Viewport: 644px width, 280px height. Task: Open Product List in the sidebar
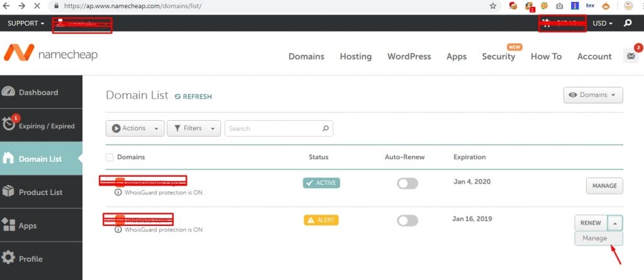(x=41, y=192)
